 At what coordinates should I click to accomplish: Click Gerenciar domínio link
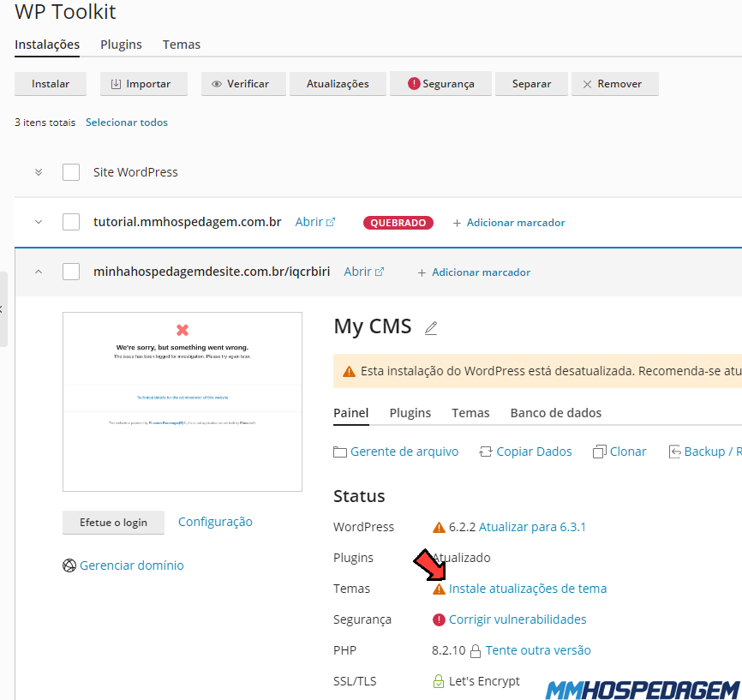tap(132, 565)
